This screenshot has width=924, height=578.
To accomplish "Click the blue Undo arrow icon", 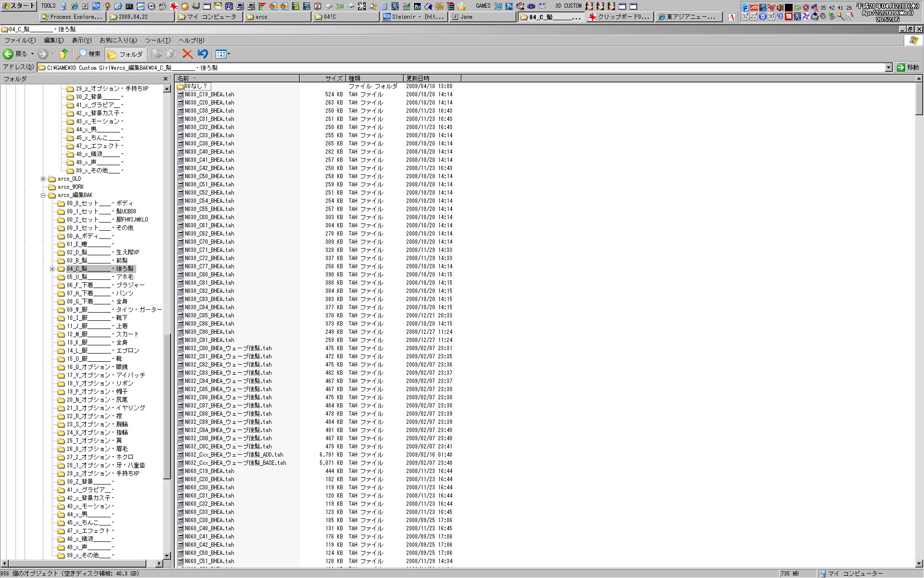I will tap(203, 54).
